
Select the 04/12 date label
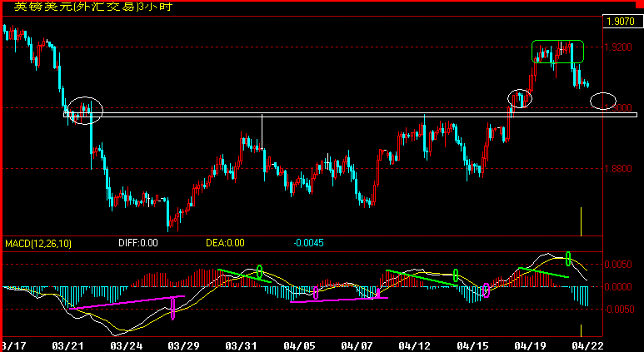click(x=414, y=346)
